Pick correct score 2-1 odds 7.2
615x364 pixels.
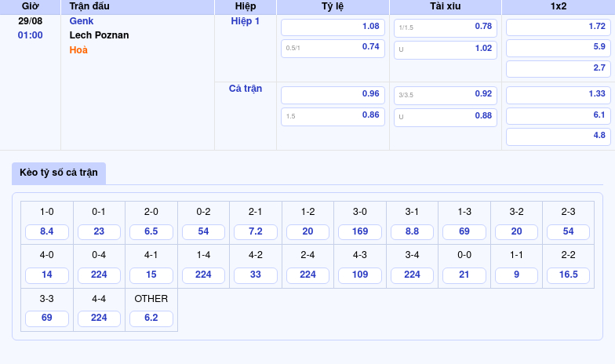255,232
